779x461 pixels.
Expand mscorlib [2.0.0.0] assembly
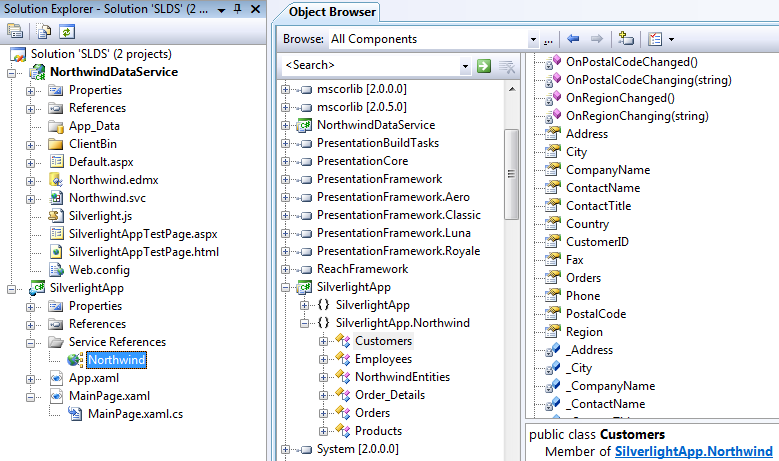tap(285, 89)
